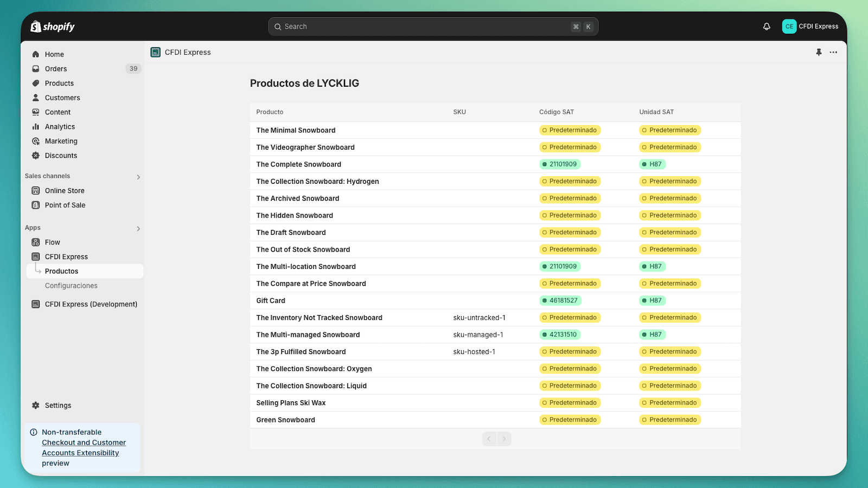Click the Settings gear icon
The image size is (868, 488).
point(36,406)
